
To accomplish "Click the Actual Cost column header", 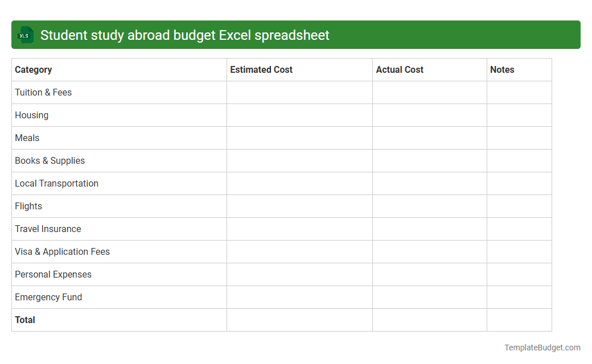I will tap(400, 69).
